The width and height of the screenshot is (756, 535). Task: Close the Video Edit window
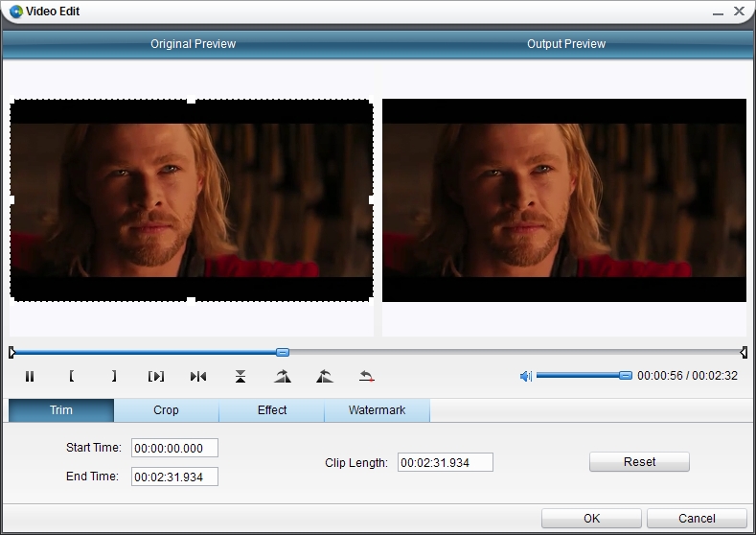(x=739, y=12)
